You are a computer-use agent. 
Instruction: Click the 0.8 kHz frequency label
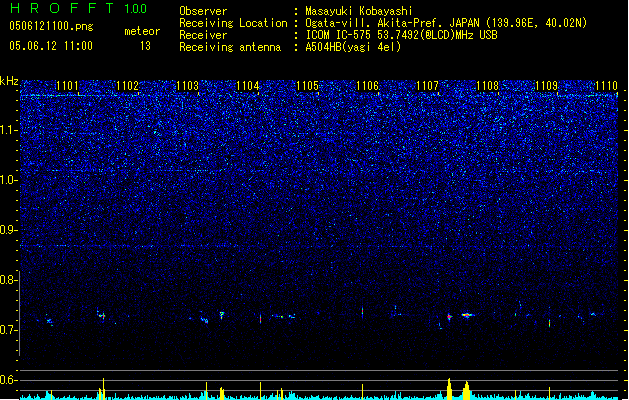8,280
